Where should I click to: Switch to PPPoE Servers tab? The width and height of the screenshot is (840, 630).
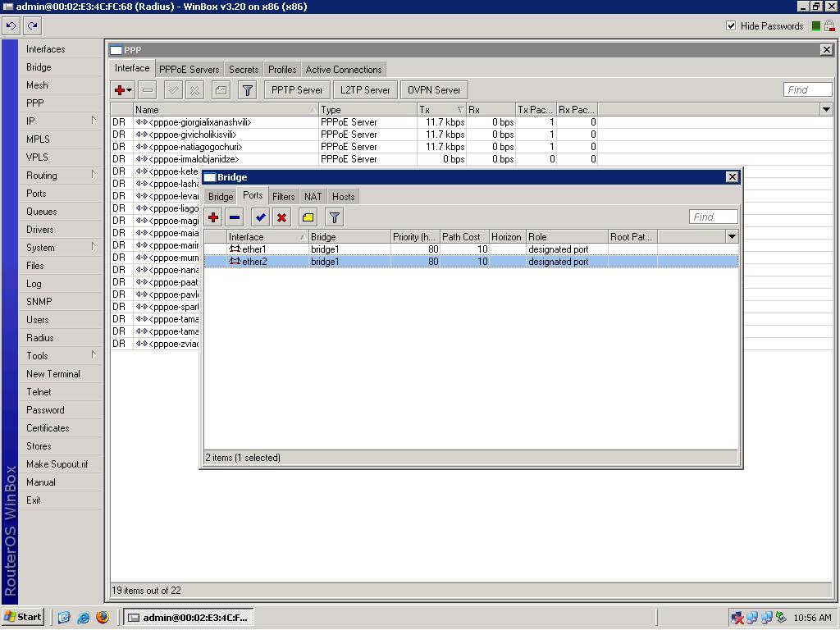pyautogui.click(x=189, y=70)
